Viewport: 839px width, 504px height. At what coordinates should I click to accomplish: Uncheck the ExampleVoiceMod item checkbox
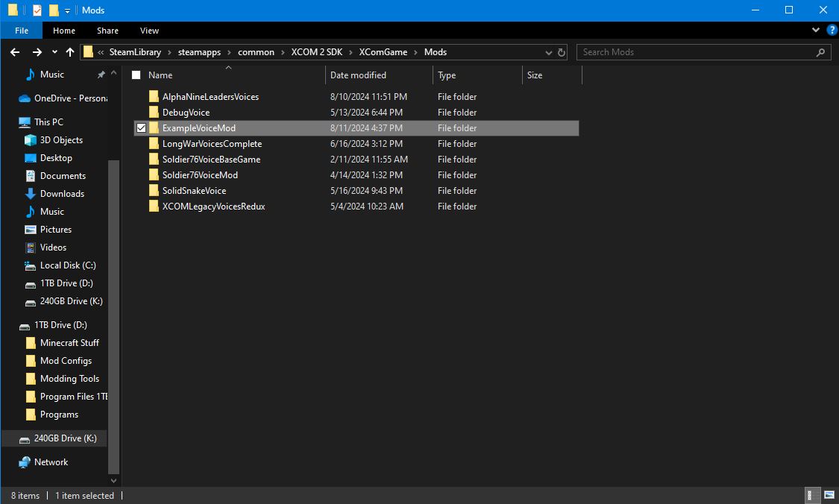click(x=141, y=128)
